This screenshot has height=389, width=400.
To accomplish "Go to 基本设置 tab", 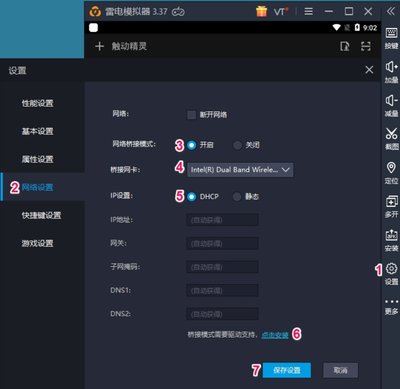I will tap(42, 131).
